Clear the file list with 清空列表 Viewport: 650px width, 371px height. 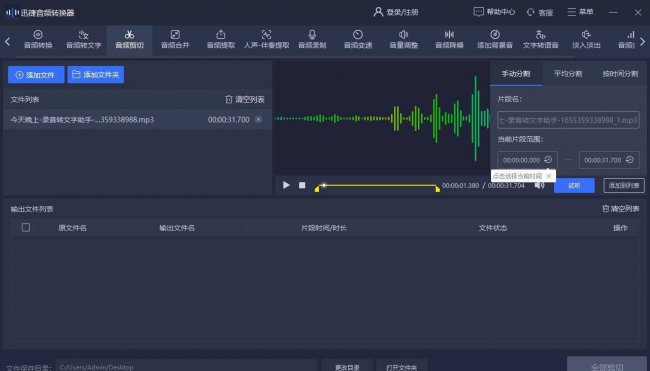point(245,99)
